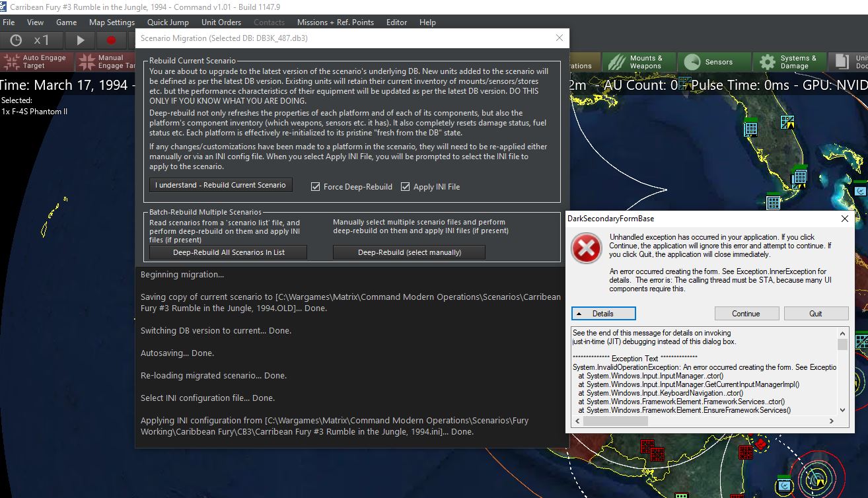This screenshot has height=498, width=868.
Task: Select the unit icon partly hidden behind the AU Count text
Action: coord(684,82)
